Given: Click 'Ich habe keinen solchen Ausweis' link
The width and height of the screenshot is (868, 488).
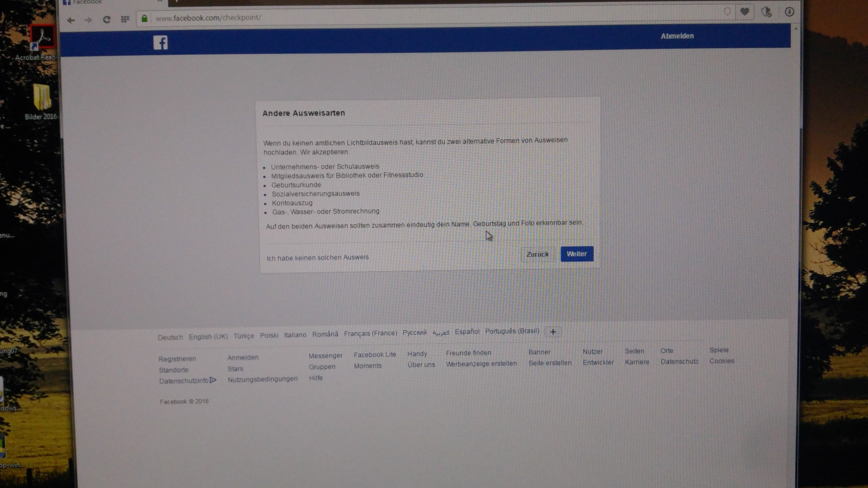Looking at the screenshot, I should [x=318, y=258].
